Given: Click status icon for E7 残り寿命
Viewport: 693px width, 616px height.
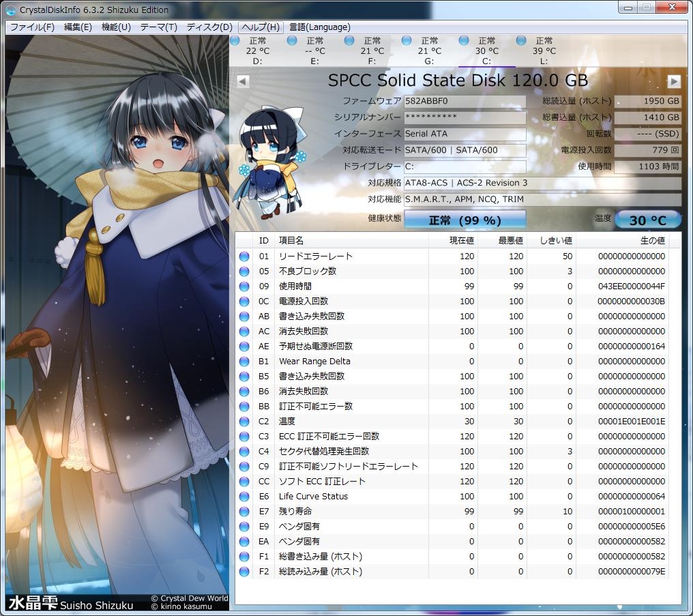Looking at the screenshot, I should (x=244, y=512).
